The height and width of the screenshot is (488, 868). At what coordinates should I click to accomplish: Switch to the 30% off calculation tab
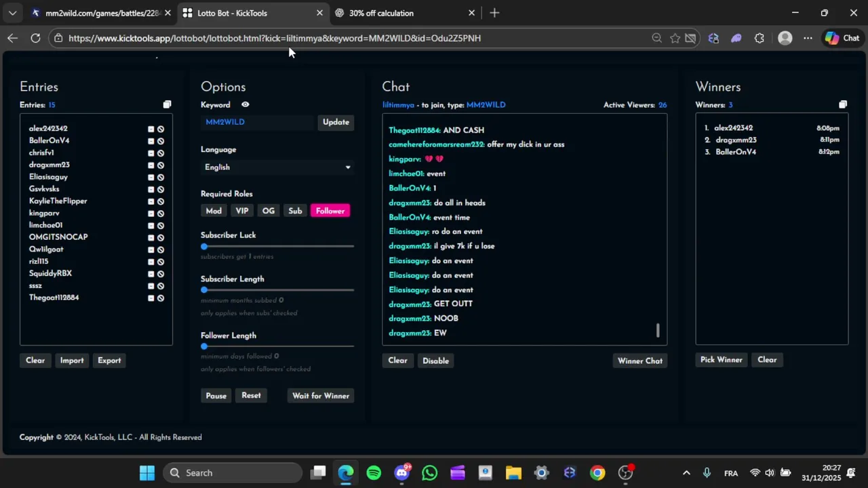(x=400, y=13)
